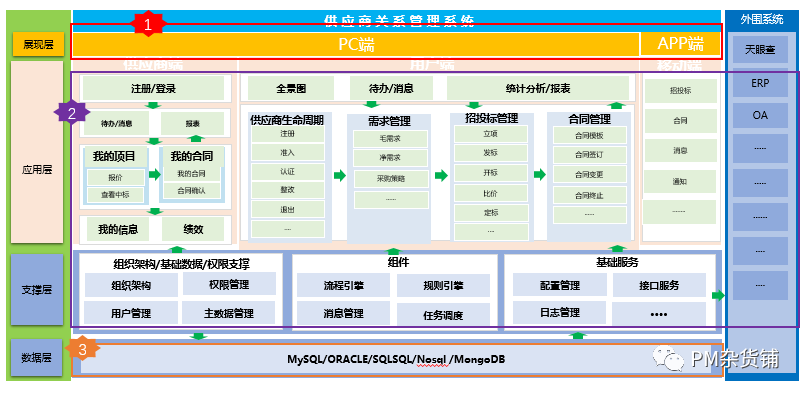Click the green arrow pointing from 基础服务 to 外围系统

pos(718,295)
